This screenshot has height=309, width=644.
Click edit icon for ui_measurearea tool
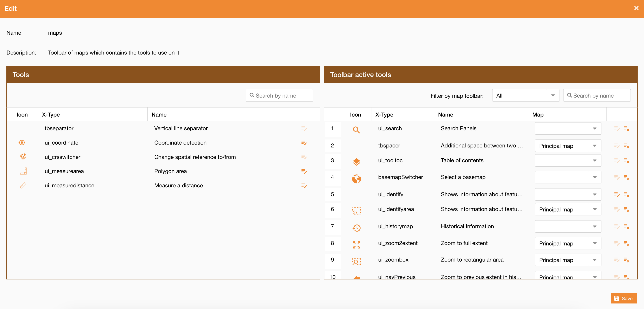pyautogui.click(x=304, y=171)
